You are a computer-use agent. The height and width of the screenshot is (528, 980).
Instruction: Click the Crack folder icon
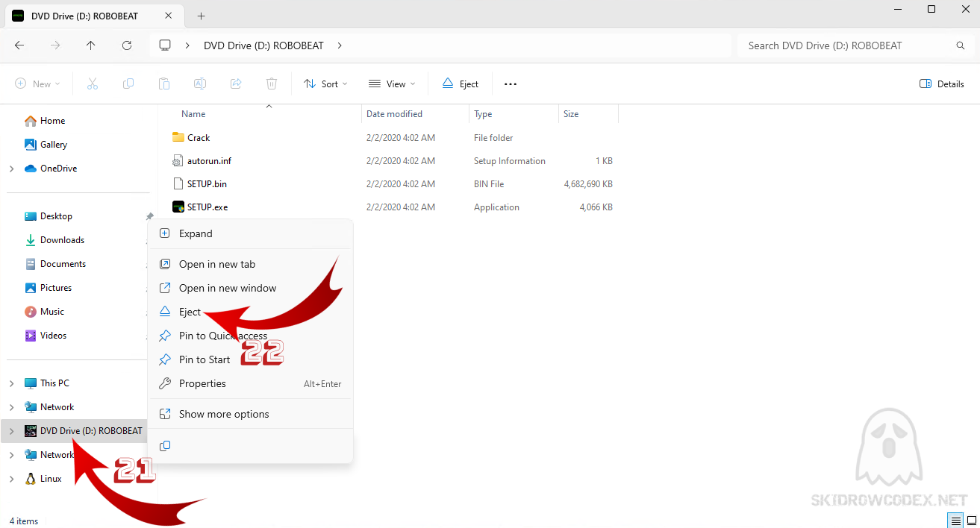[178, 137]
